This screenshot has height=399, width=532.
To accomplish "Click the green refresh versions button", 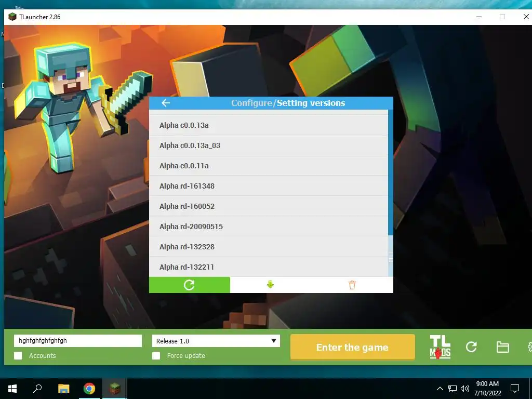I will pos(189,285).
